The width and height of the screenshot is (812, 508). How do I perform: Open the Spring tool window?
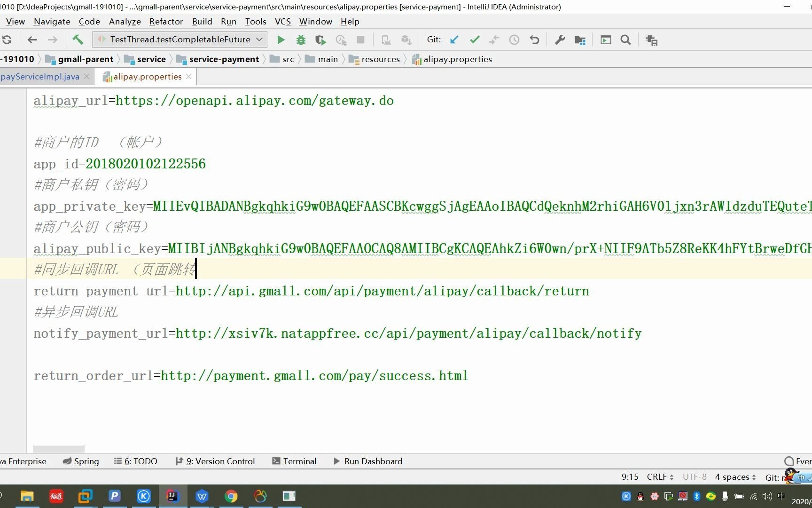[81, 461]
